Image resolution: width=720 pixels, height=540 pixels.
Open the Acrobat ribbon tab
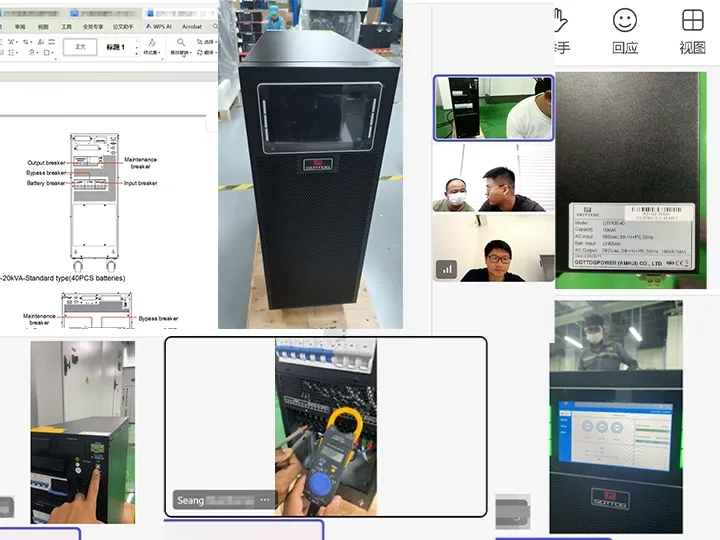[x=192, y=27]
